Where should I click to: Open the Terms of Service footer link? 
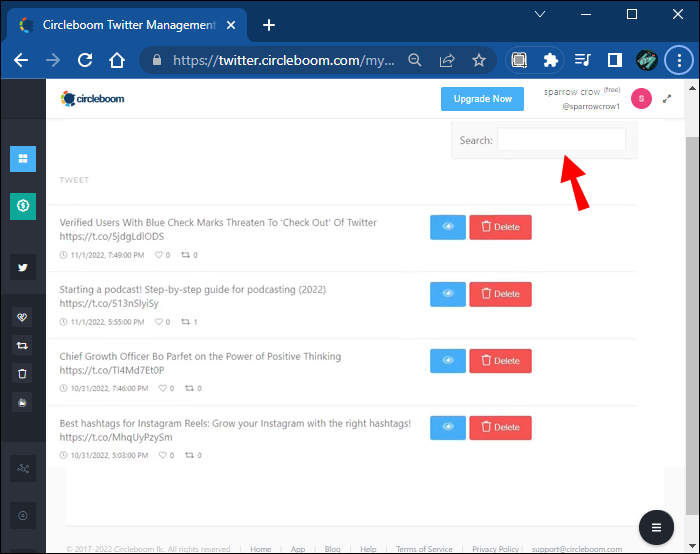click(424, 549)
